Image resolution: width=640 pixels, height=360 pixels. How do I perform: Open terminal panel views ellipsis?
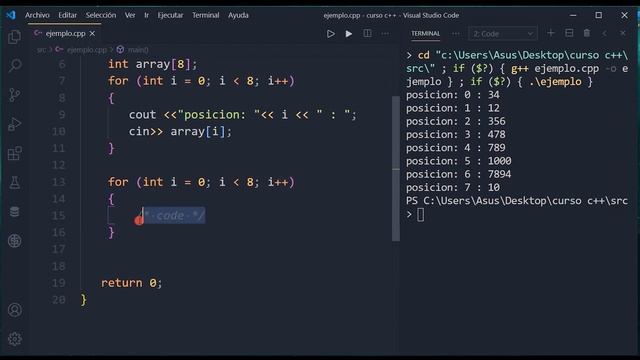click(456, 33)
